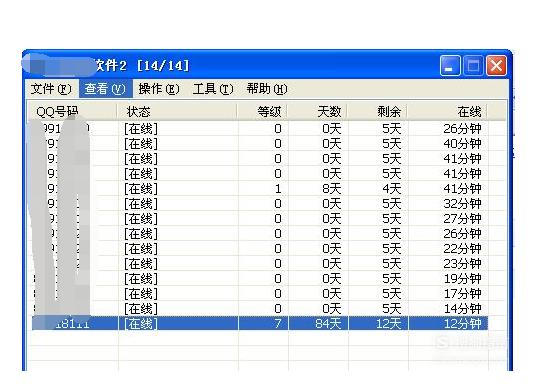Sort by 等级 column header
The width and height of the screenshot is (533, 389).
click(262, 111)
